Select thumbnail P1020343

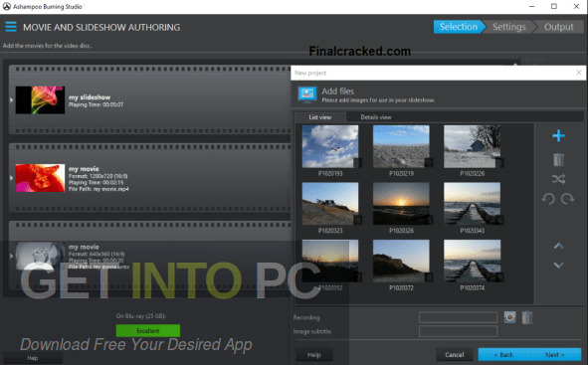pos(473,204)
